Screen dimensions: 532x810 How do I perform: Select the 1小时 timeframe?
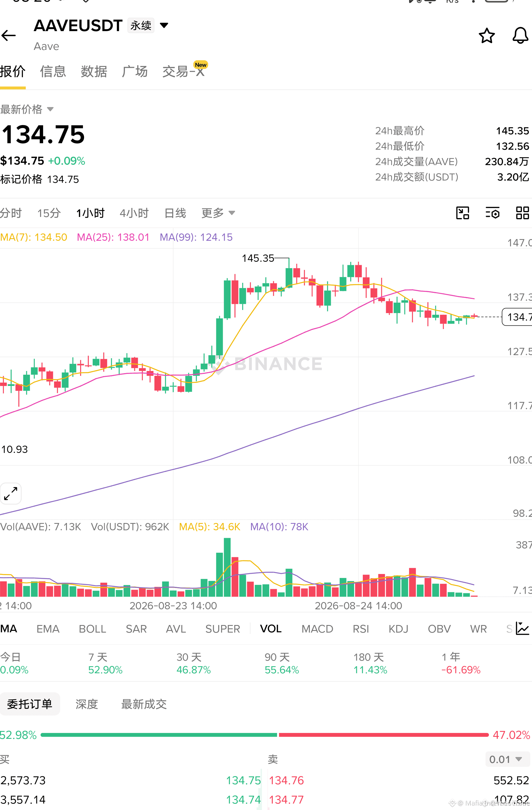click(90, 213)
